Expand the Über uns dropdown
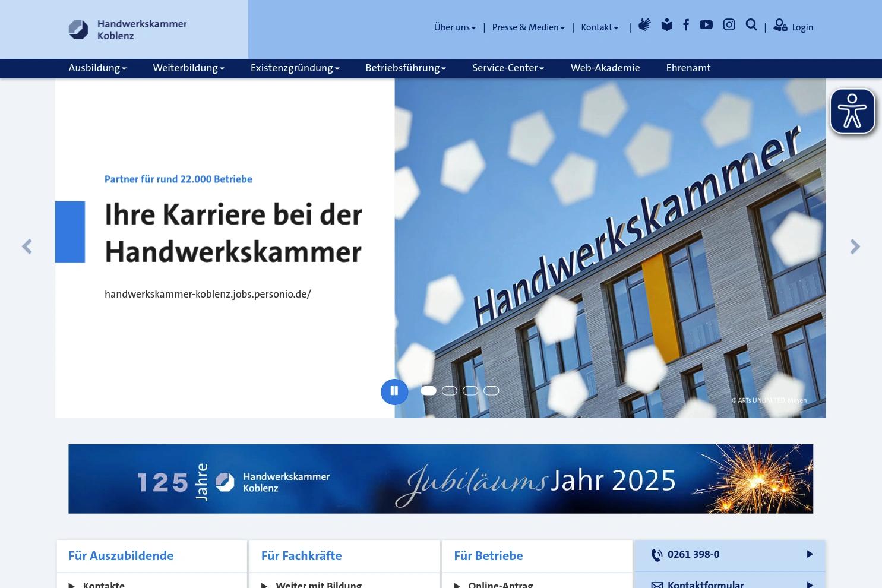 point(455,27)
